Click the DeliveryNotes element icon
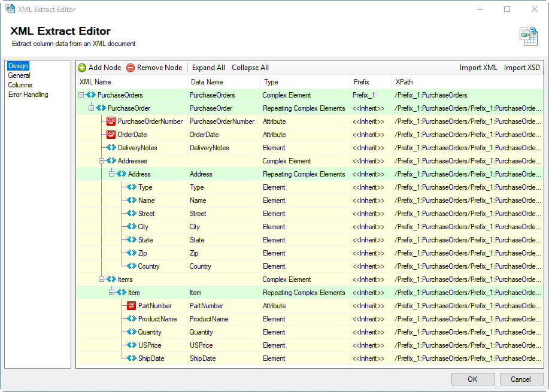Screen dimensions: 549x392 pyautogui.click(x=111, y=148)
